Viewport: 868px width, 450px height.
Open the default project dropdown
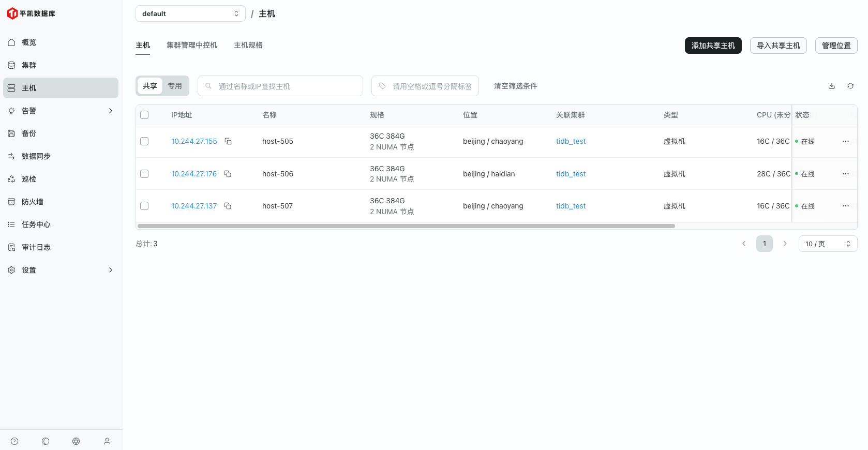tap(190, 13)
